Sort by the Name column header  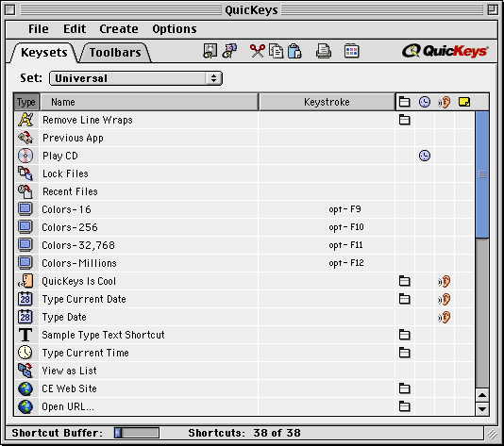click(x=149, y=102)
